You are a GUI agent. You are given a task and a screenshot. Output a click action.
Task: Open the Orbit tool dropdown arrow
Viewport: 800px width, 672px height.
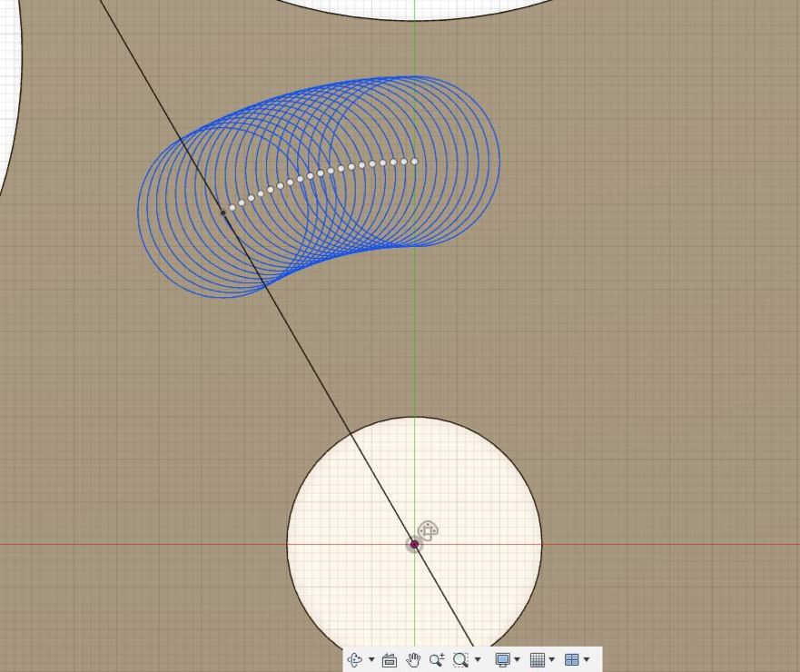(x=371, y=660)
